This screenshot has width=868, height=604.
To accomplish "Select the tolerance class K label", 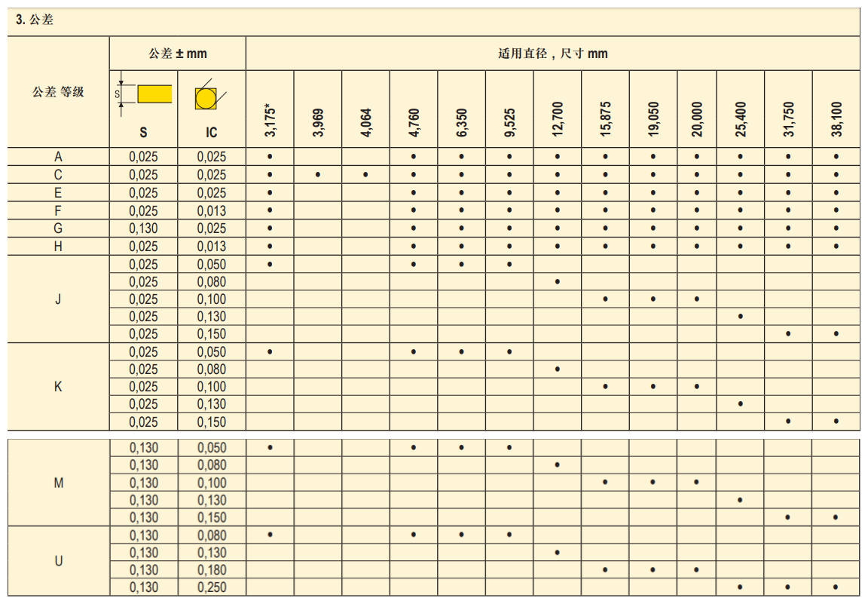I will [x=58, y=387].
